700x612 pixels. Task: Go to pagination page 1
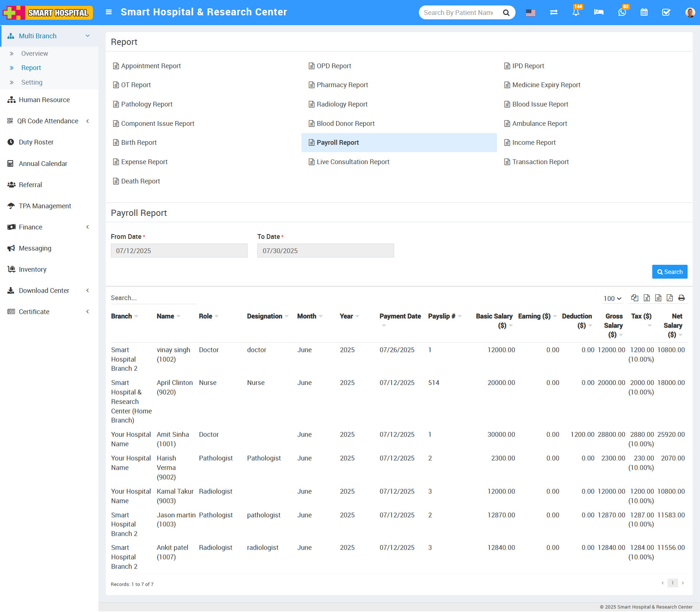pyautogui.click(x=673, y=583)
